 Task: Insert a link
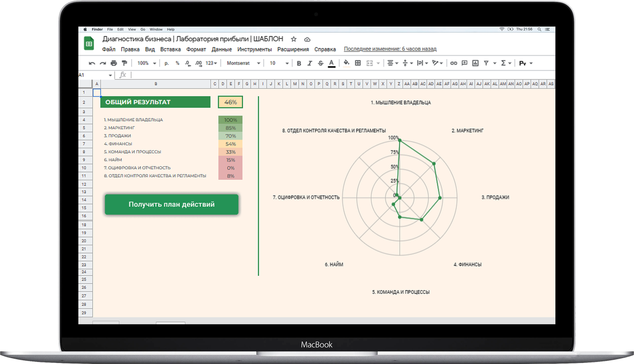[x=453, y=63]
